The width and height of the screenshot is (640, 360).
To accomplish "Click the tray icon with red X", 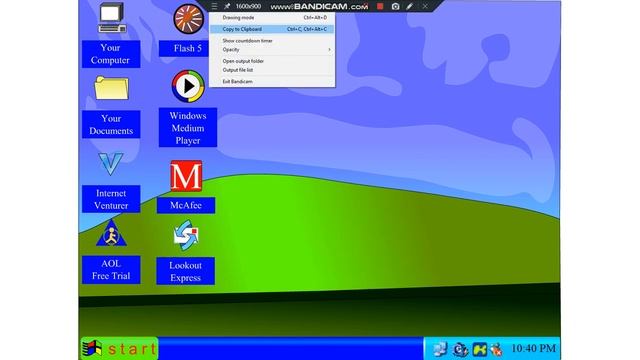I will 496,350.
